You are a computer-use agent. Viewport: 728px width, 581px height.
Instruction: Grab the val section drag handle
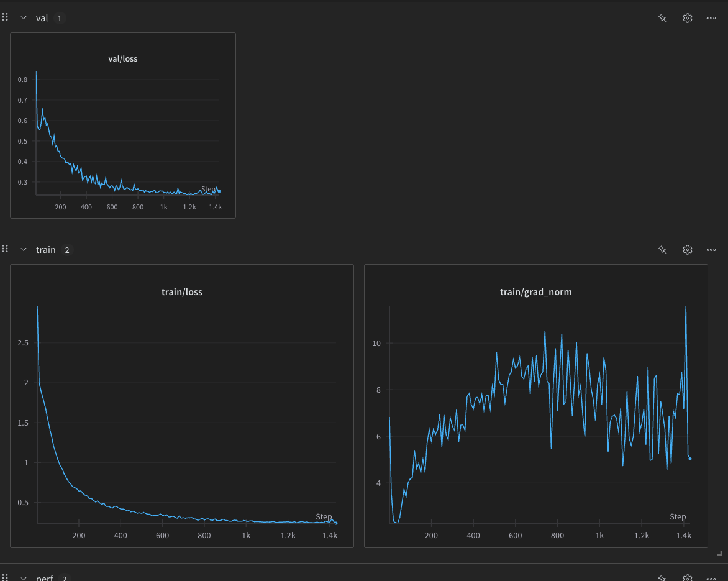point(5,17)
